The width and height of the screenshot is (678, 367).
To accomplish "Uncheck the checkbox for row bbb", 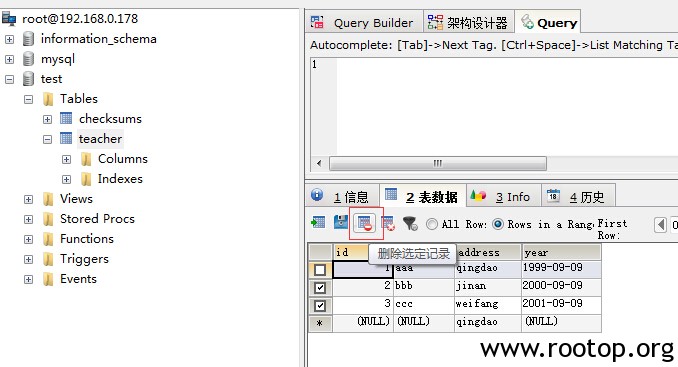I will click(x=320, y=287).
